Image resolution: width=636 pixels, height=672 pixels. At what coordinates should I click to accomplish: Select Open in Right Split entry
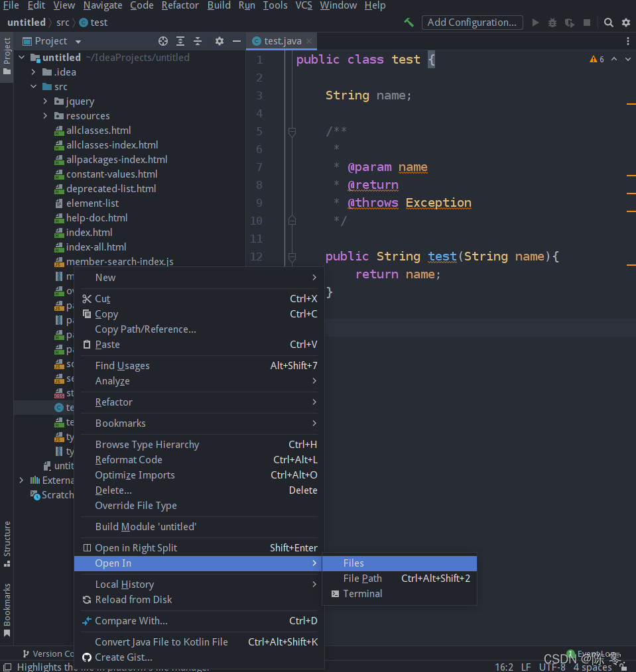[x=200, y=547]
